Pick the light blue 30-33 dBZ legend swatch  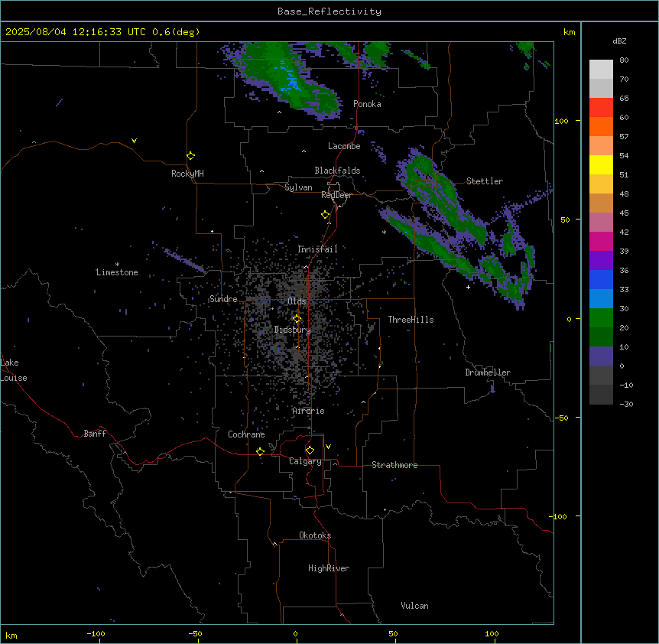pos(601,299)
